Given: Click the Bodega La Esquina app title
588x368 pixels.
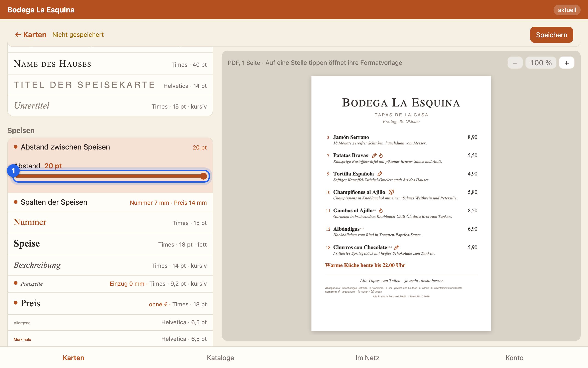Looking at the screenshot, I should [41, 10].
